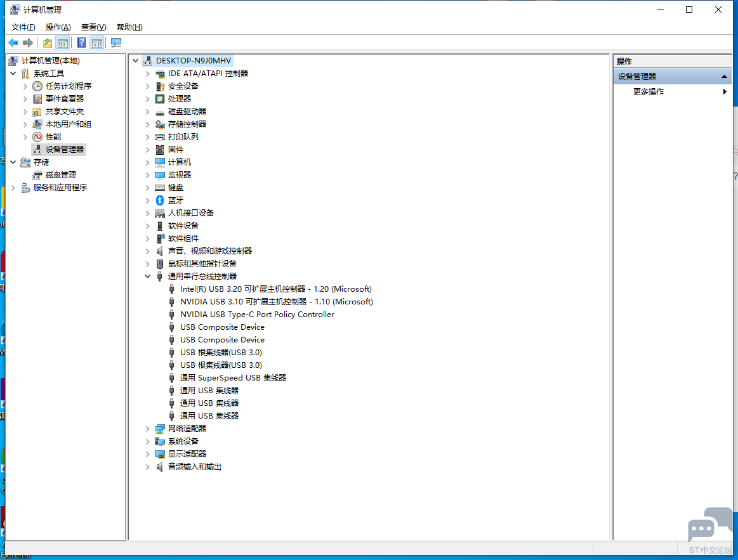738x560 pixels.
Task: Click the Back arrow toolbar icon
Action: click(x=13, y=43)
